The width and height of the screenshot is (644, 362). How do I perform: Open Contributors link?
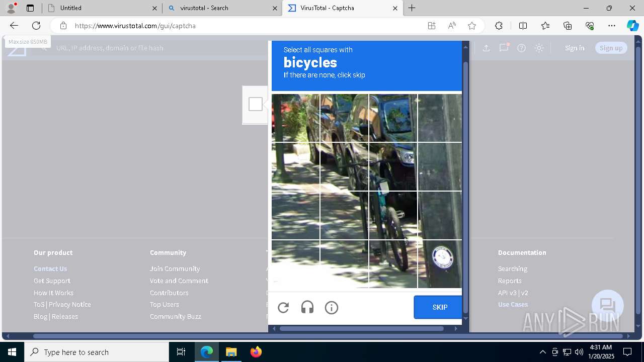tap(169, 293)
